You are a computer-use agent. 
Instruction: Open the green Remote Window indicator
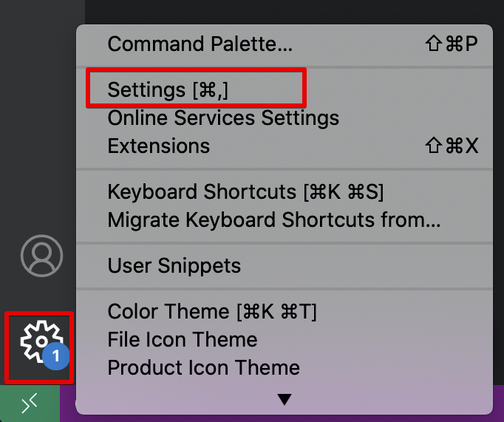[30, 404]
